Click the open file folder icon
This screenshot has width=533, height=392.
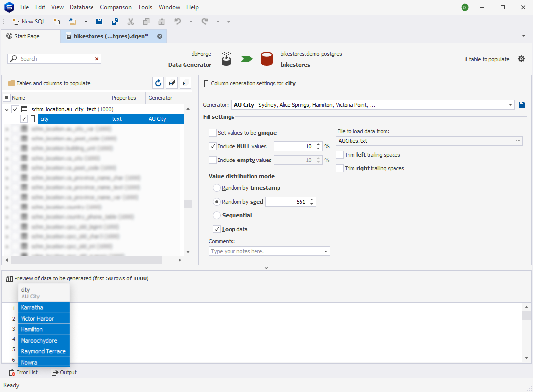tap(72, 22)
